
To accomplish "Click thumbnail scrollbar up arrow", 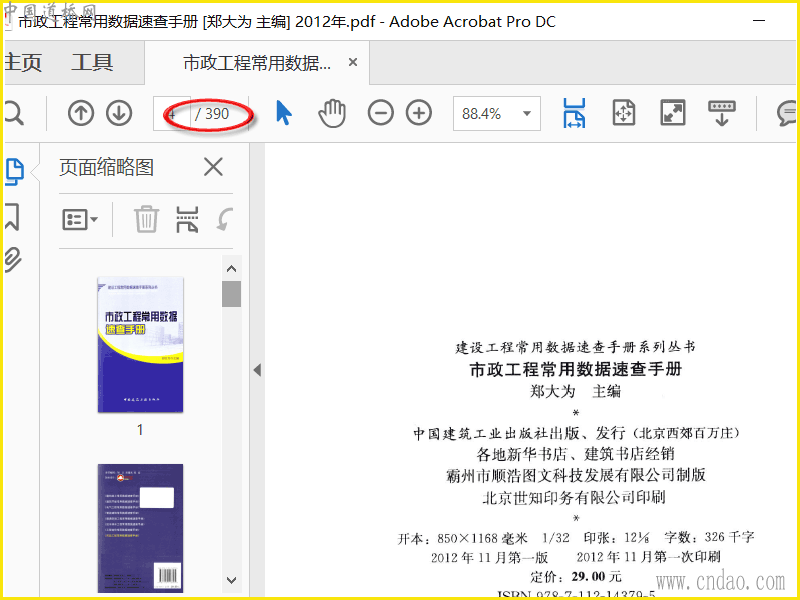I will [231, 268].
